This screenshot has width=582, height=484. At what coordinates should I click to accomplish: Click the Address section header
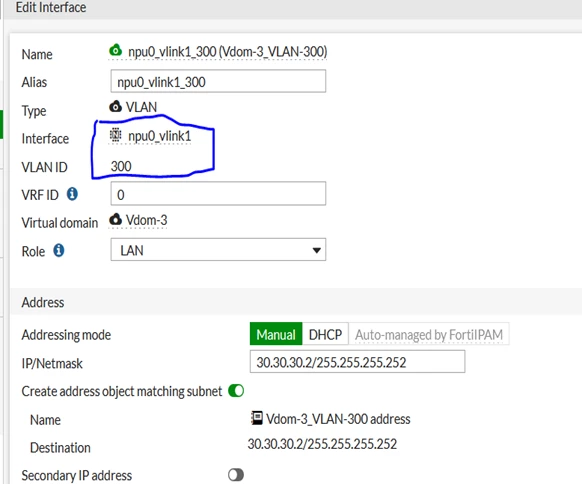43,302
